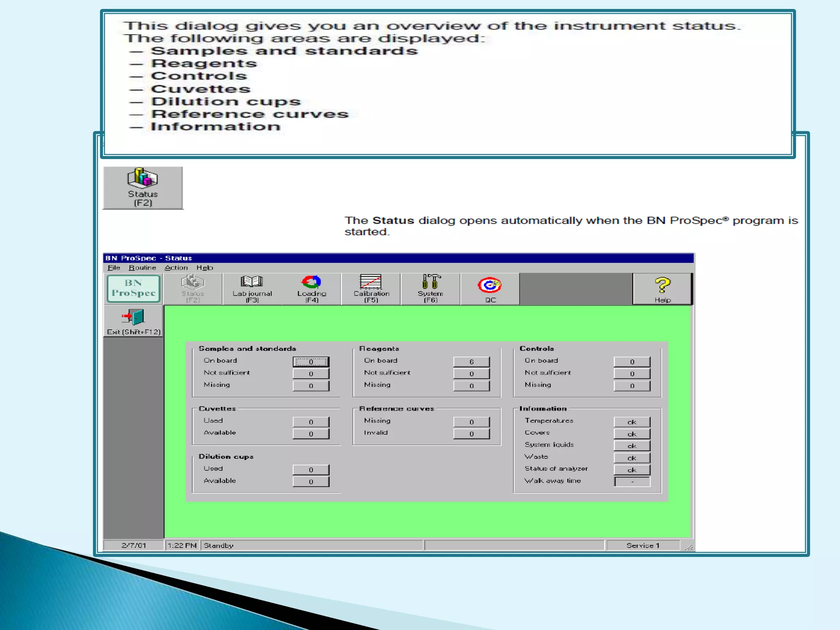Click Cuvettes Available value button

click(311, 434)
